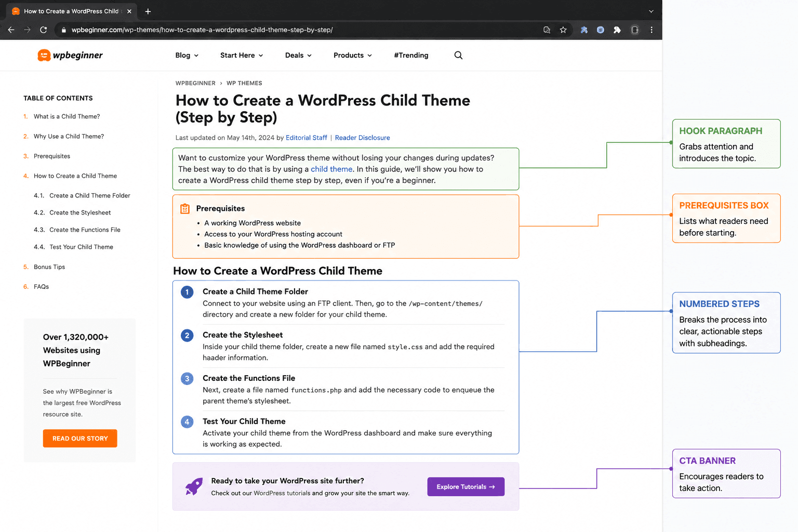Expand the Deals dropdown menu
Image resolution: width=798 pixels, height=532 pixels.
pos(298,55)
